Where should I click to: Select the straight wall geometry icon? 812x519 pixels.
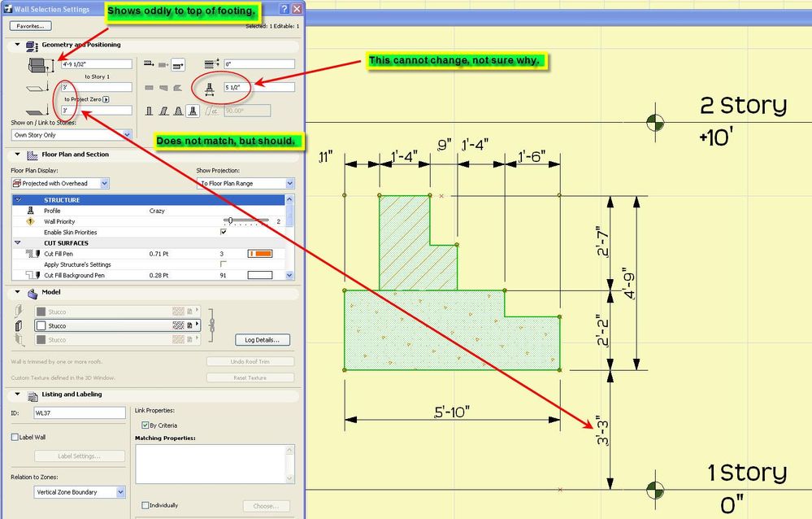(149, 88)
